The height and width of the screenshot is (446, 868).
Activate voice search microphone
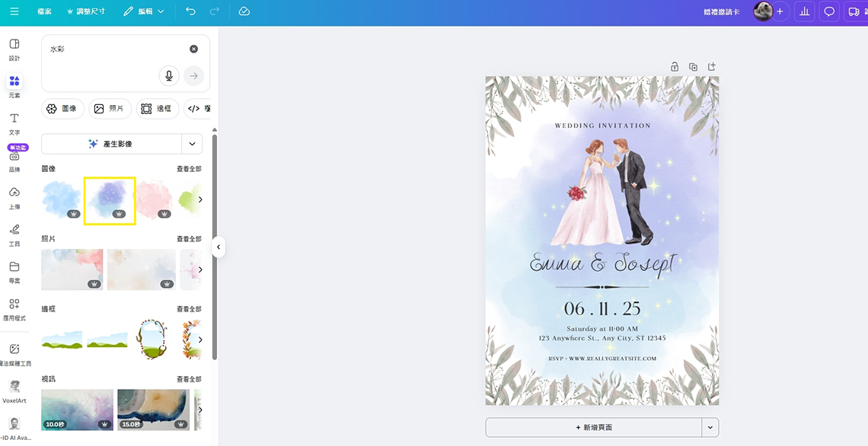coord(169,75)
